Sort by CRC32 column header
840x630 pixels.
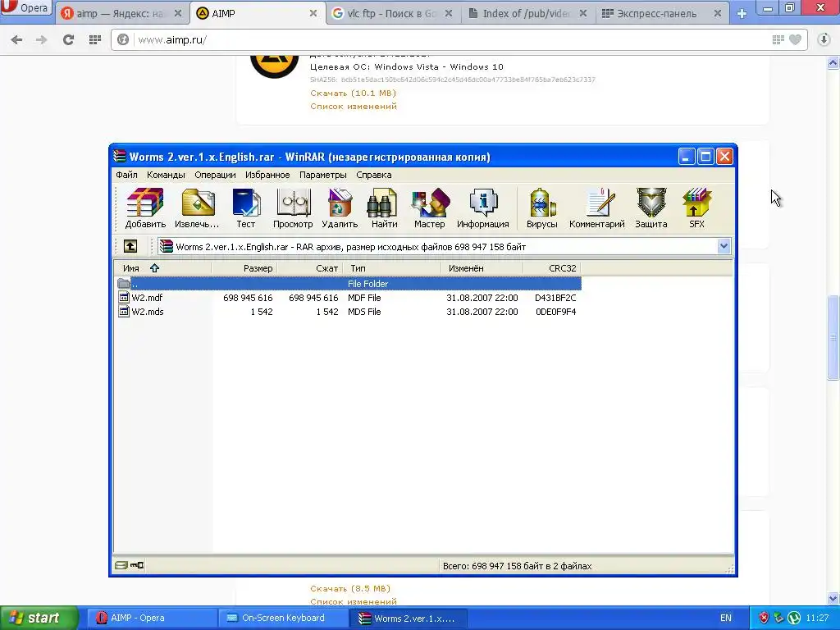pos(552,268)
